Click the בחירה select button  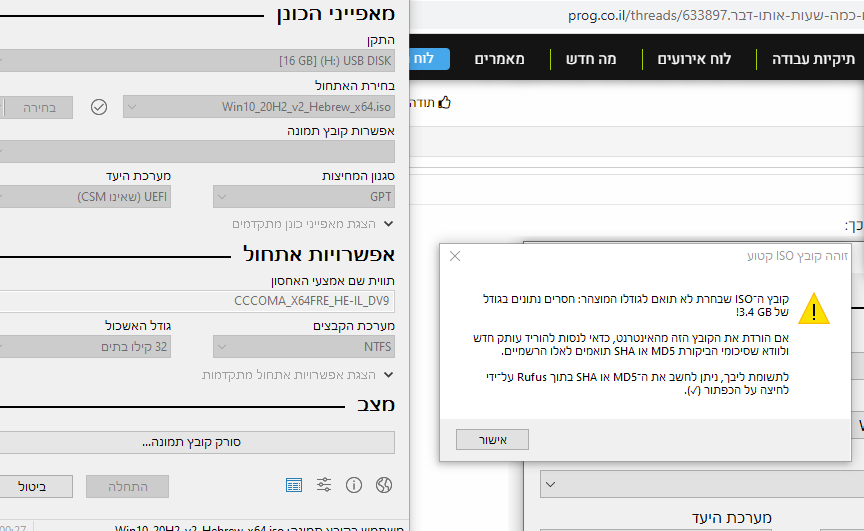[x=39, y=107]
